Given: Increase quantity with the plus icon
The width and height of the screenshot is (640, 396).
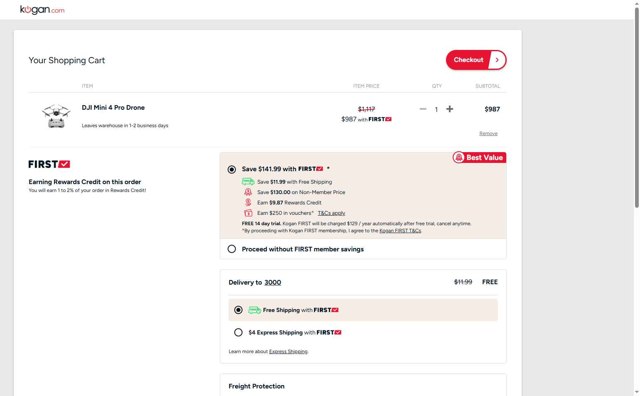Looking at the screenshot, I should [449, 109].
